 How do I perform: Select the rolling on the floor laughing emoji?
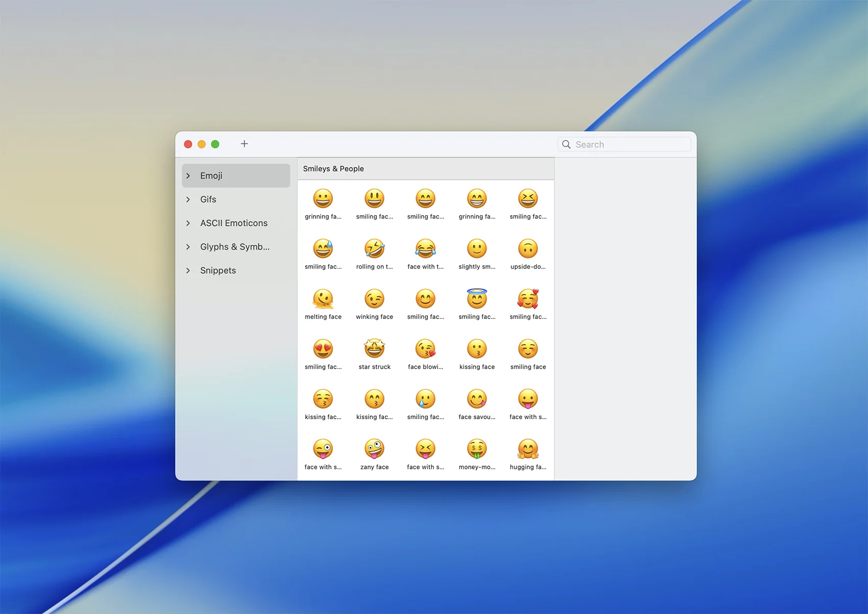374,249
